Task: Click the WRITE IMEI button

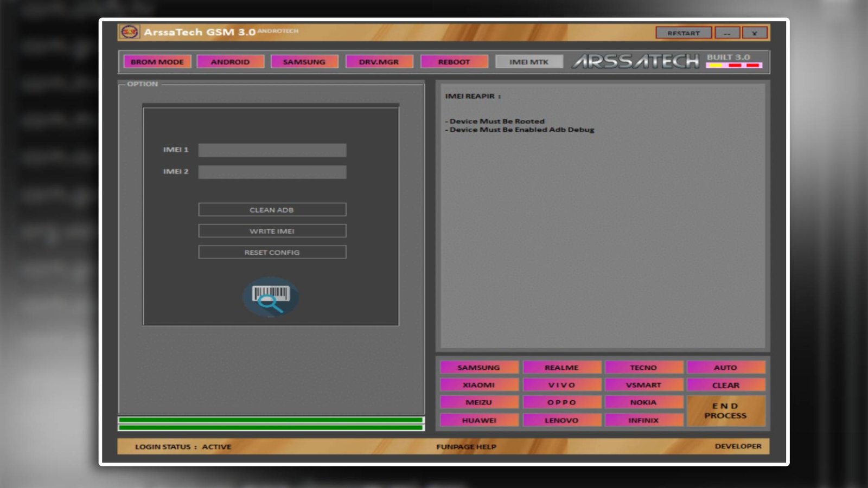Action: [x=272, y=231]
